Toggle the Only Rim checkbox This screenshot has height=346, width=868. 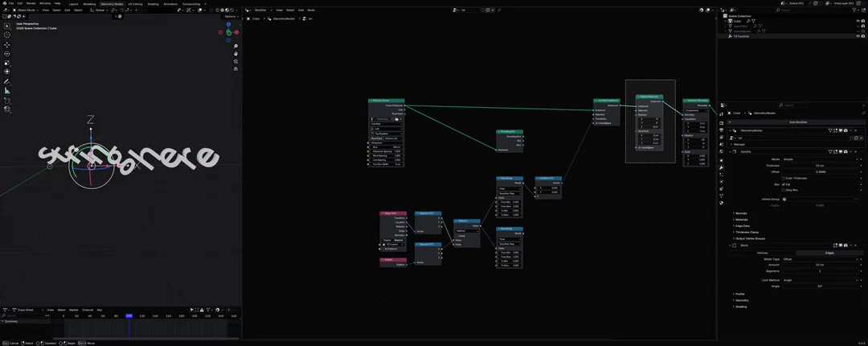784,190
